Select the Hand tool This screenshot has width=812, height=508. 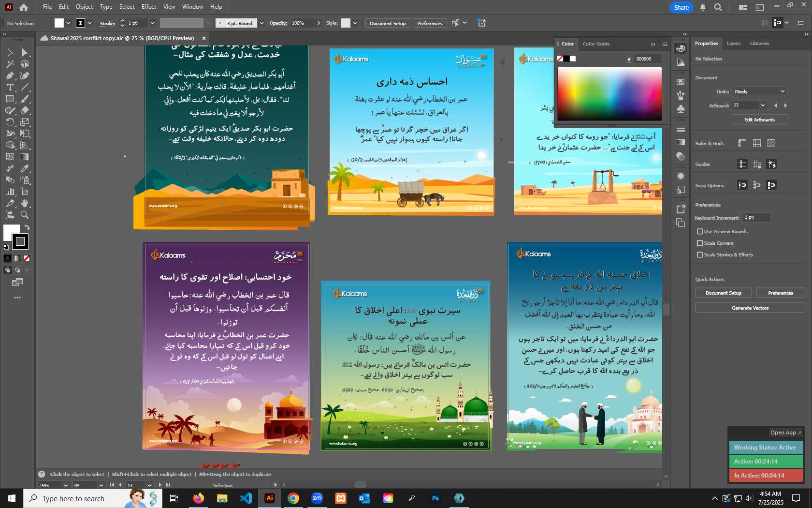click(25, 203)
